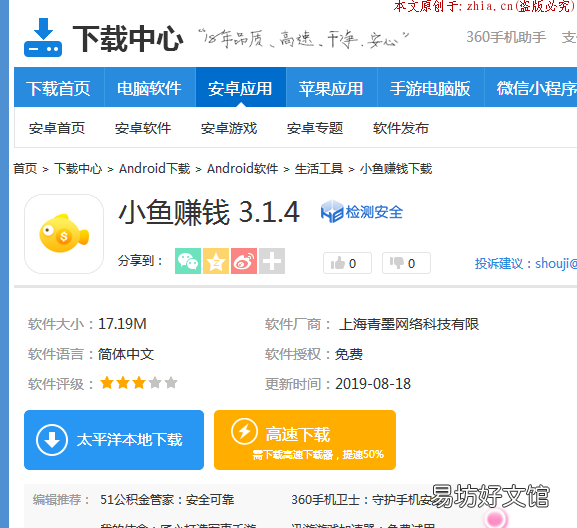Go to 安卓软件 submenu
This screenshot has width=577, height=528.
[x=143, y=128]
